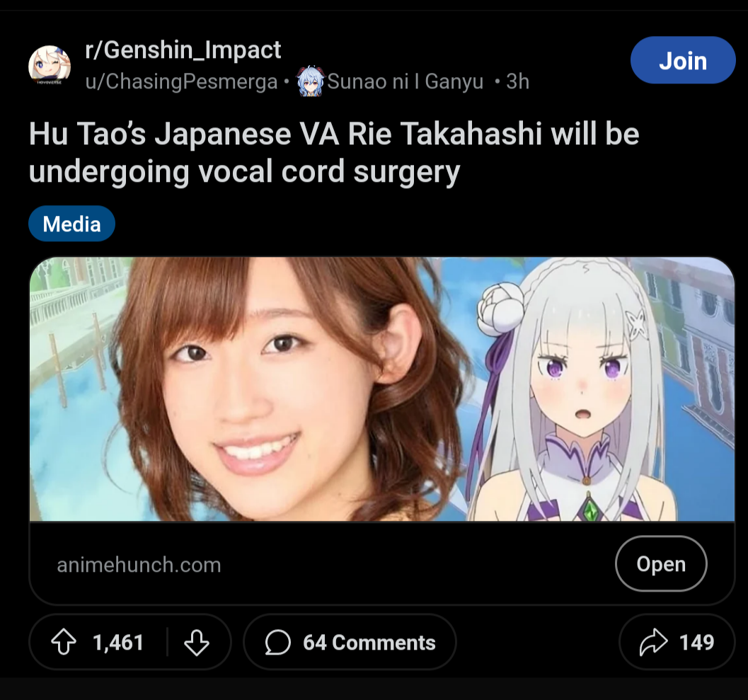Tap the share arrow icon

(653, 642)
